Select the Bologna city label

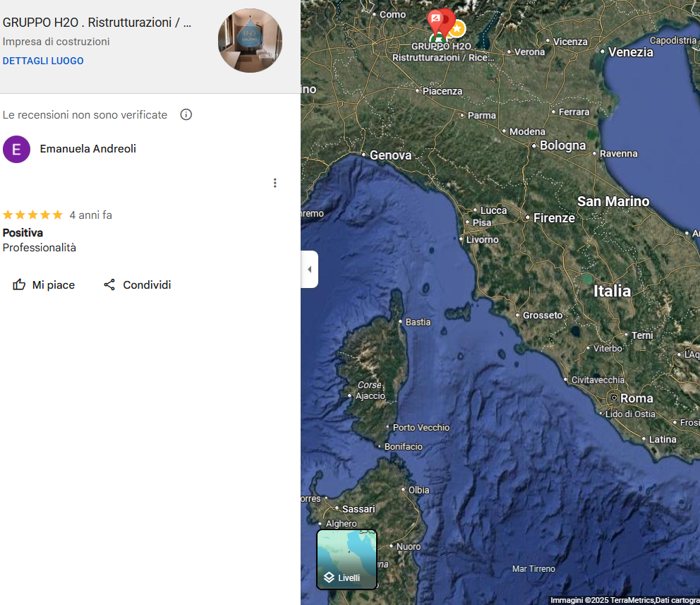562,145
